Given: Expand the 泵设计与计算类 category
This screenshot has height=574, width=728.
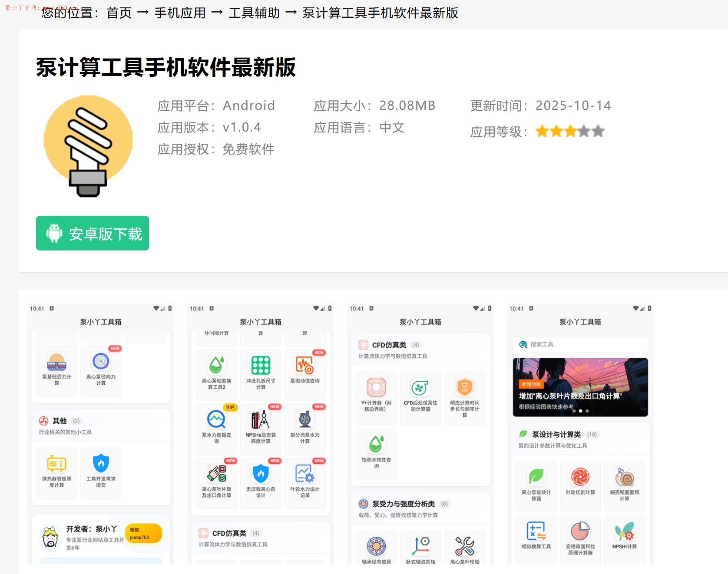Looking at the screenshot, I should pos(556,434).
